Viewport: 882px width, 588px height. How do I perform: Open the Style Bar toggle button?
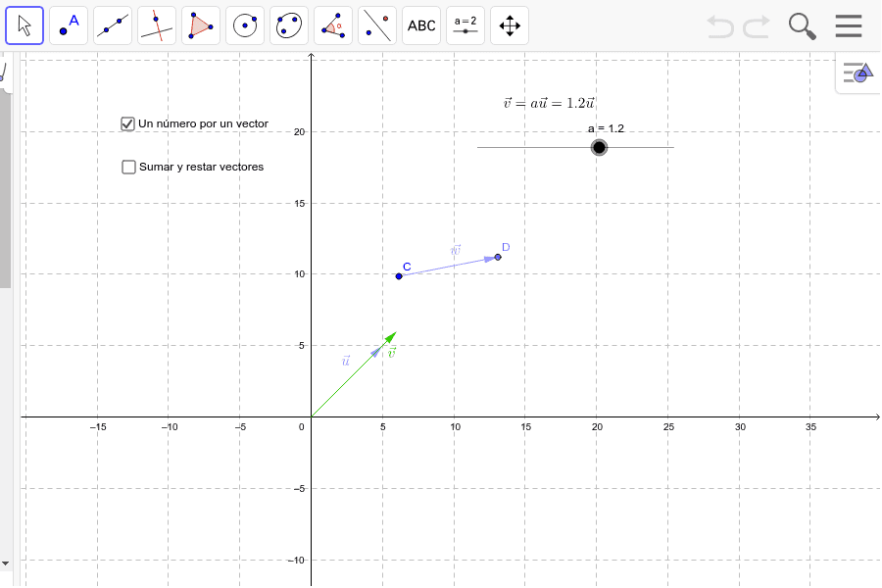coord(857,73)
